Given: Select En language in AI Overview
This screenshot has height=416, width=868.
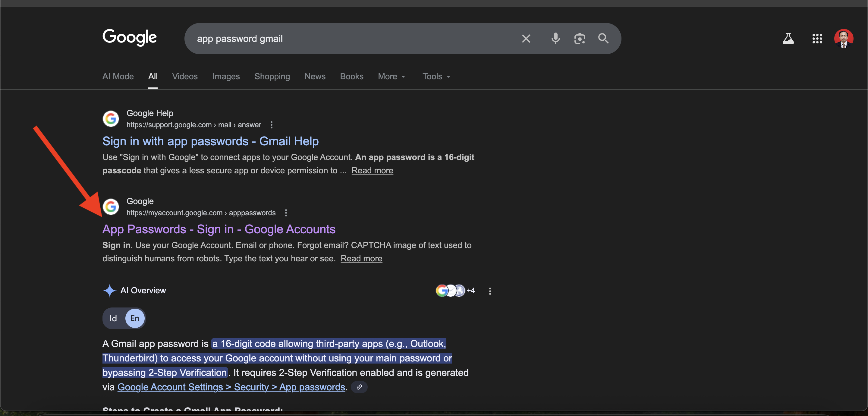Looking at the screenshot, I should [x=135, y=318].
